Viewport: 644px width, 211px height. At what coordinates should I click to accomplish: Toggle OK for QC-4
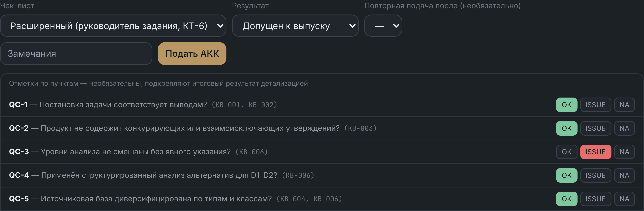(x=566, y=175)
